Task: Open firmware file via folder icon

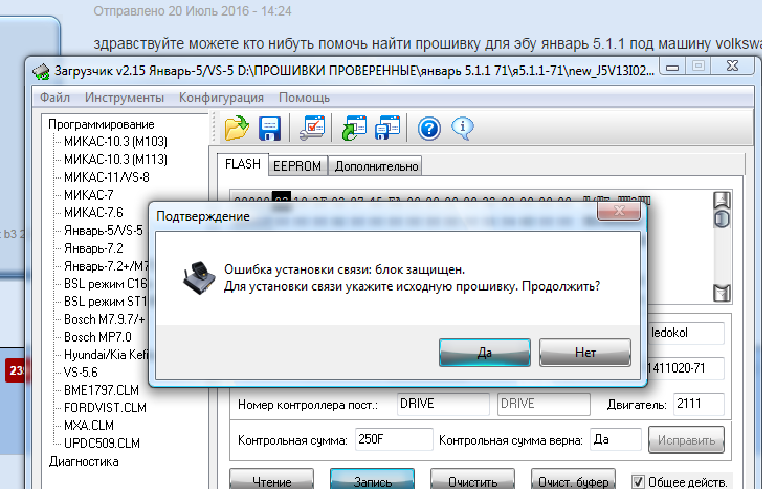Action: coord(237,128)
